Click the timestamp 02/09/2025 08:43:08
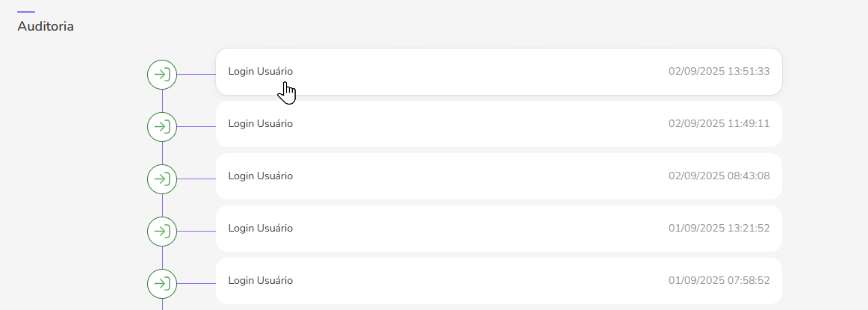Viewport: 868px width, 310px height. click(719, 176)
